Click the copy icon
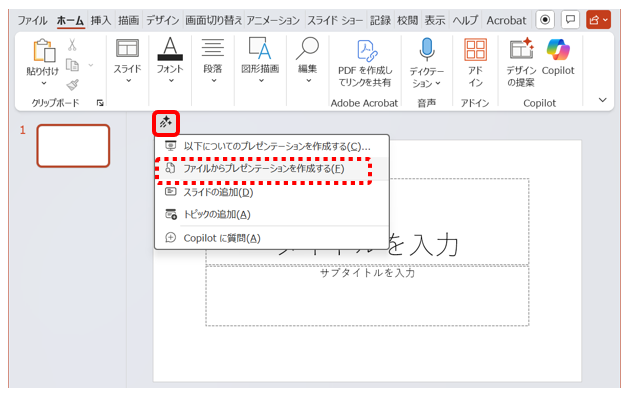626x396 pixels. 72,65
